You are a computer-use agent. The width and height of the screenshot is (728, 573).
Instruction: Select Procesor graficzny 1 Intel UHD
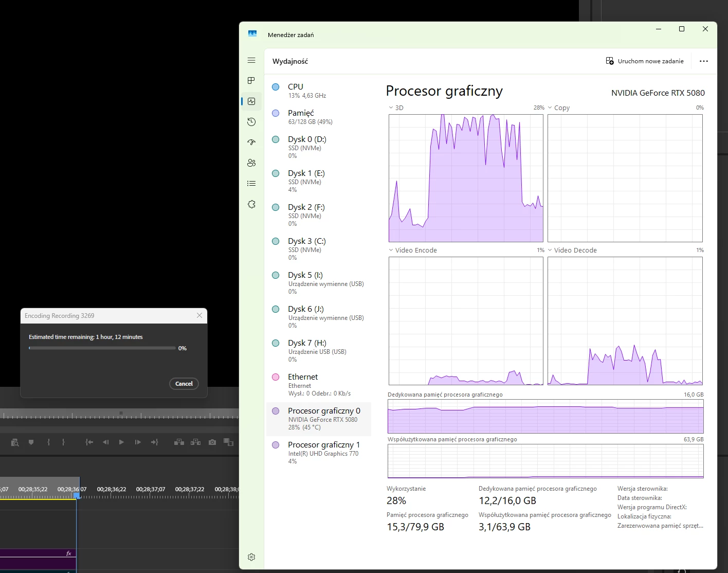pos(319,453)
